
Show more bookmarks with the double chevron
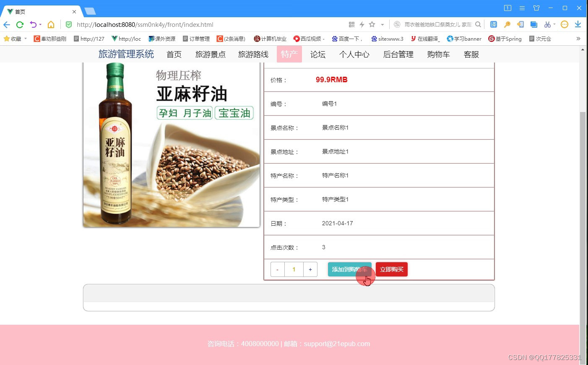(x=578, y=39)
